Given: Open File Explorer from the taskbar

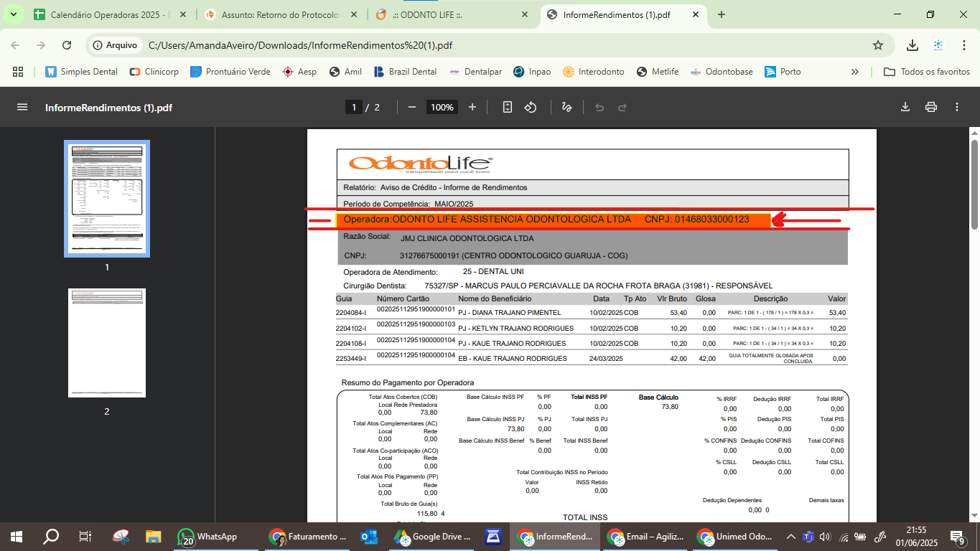Looking at the screenshot, I should [153, 536].
